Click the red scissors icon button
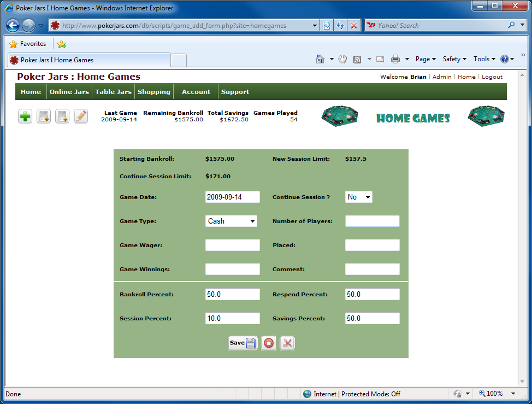The height and width of the screenshot is (404, 532). pyautogui.click(x=287, y=343)
